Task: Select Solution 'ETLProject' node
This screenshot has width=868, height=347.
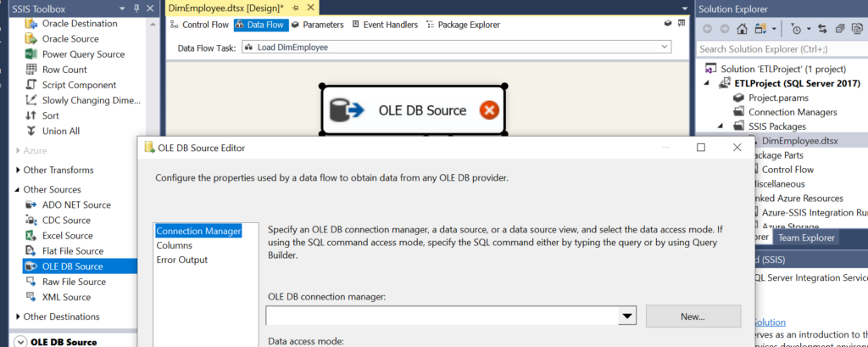Action: pyautogui.click(x=782, y=70)
